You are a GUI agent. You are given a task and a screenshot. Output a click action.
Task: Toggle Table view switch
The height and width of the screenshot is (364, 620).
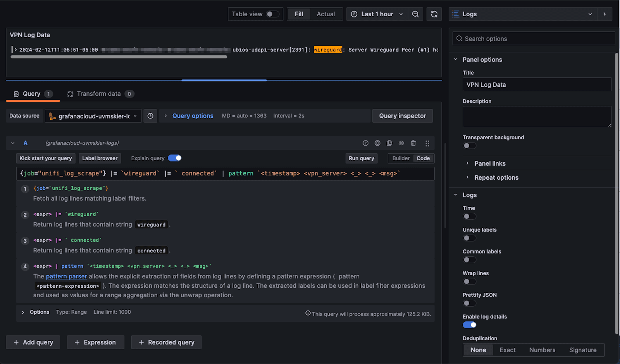[272, 14]
